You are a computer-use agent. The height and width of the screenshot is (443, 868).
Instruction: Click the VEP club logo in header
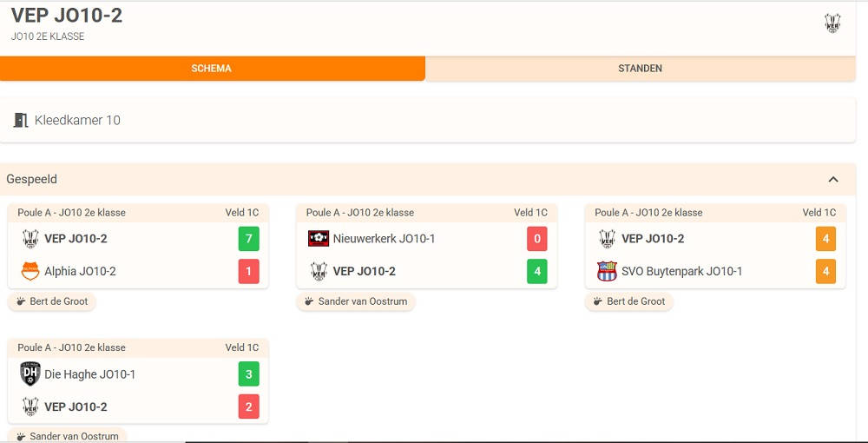pyautogui.click(x=832, y=23)
